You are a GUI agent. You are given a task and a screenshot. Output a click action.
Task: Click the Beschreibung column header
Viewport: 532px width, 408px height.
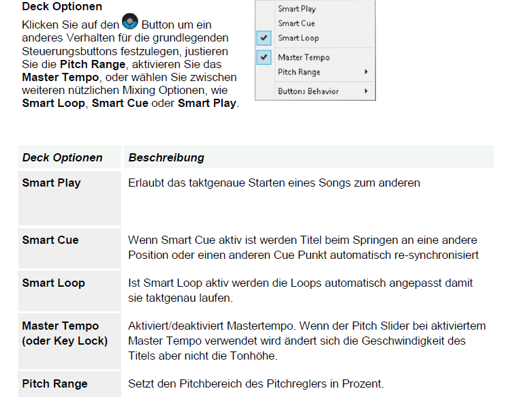point(166,157)
